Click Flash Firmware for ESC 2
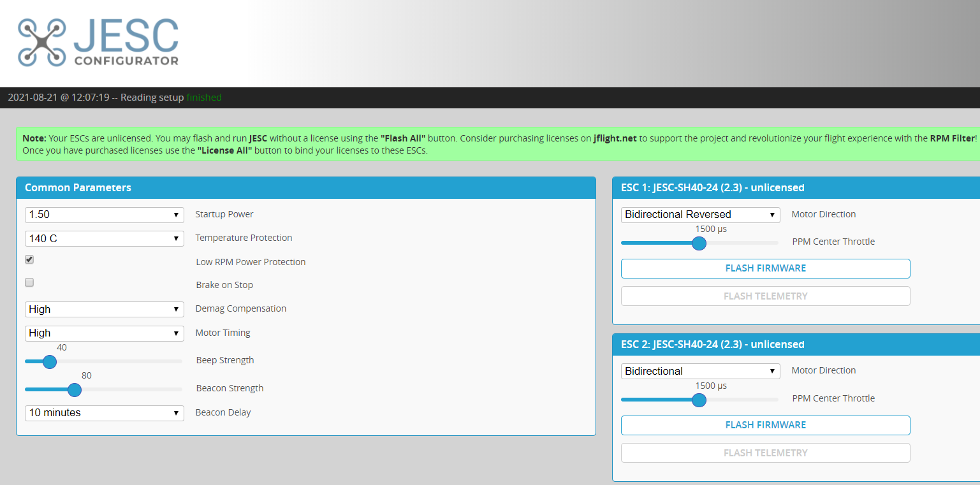Screen dimensions: 980x485 point(766,425)
